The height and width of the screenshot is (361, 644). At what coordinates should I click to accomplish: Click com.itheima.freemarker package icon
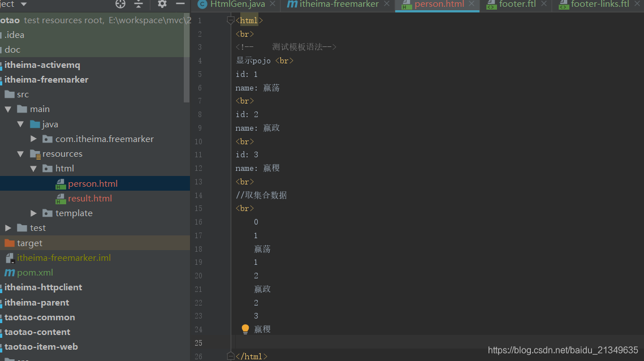pos(47,139)
